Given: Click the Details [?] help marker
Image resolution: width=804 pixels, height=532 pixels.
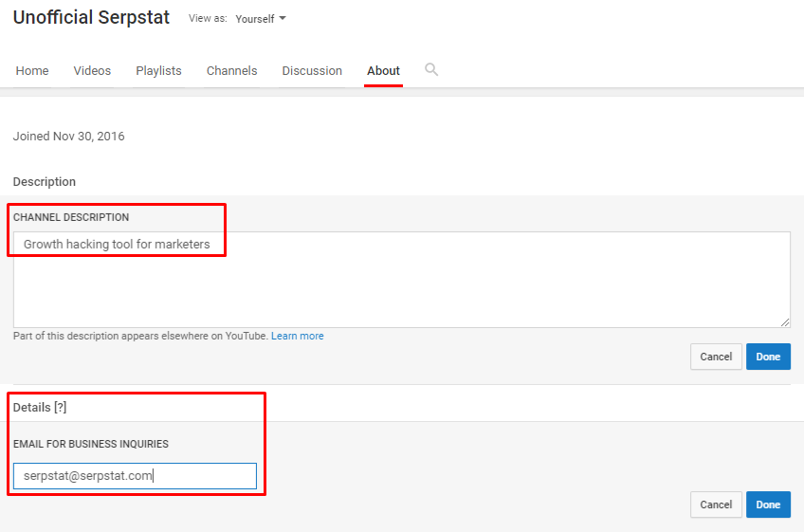Looking at the screenshot, I should point(61,408).
